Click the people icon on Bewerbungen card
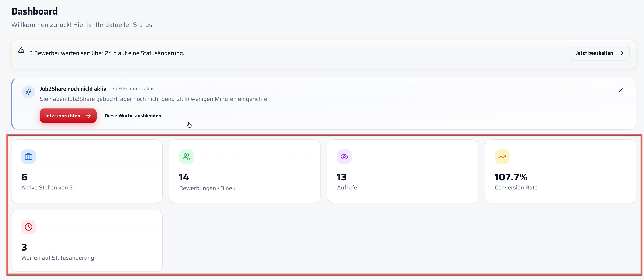 click(186, 157)
